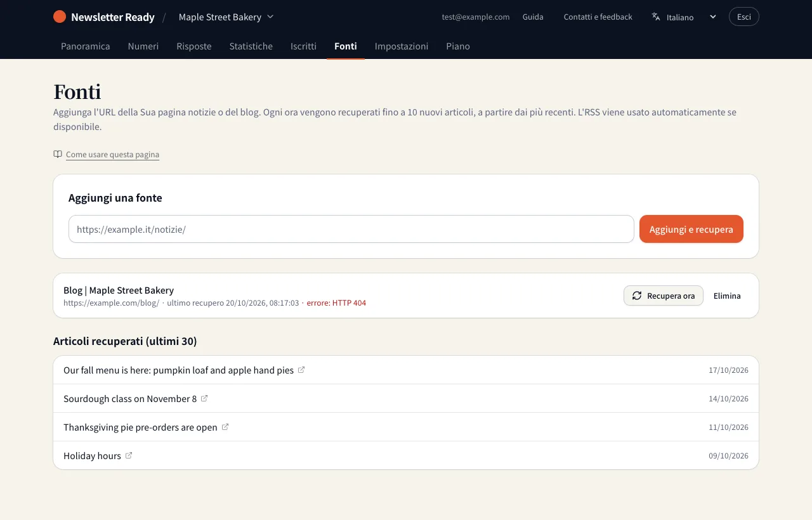The height and width of the screenshot is (520, 812).
Task: Open the Sourdough class on November 8 article
Action: click(130, 398)
